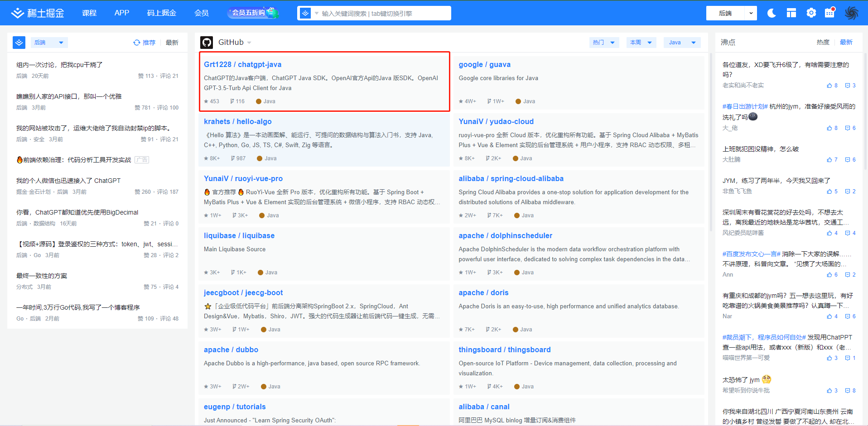Click the Java language dot on dubbo card
This screenshot has height=426, width=868.
point(264,387)
